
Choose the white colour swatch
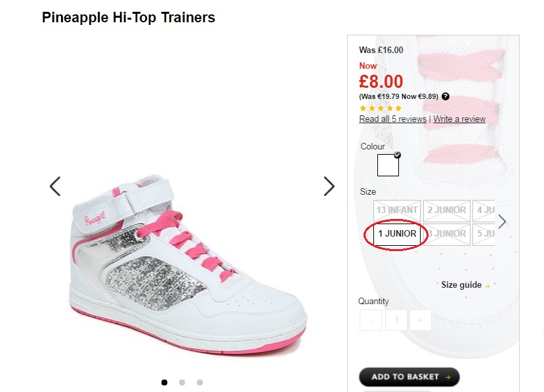pyautogui.click(x=388, y=165)
